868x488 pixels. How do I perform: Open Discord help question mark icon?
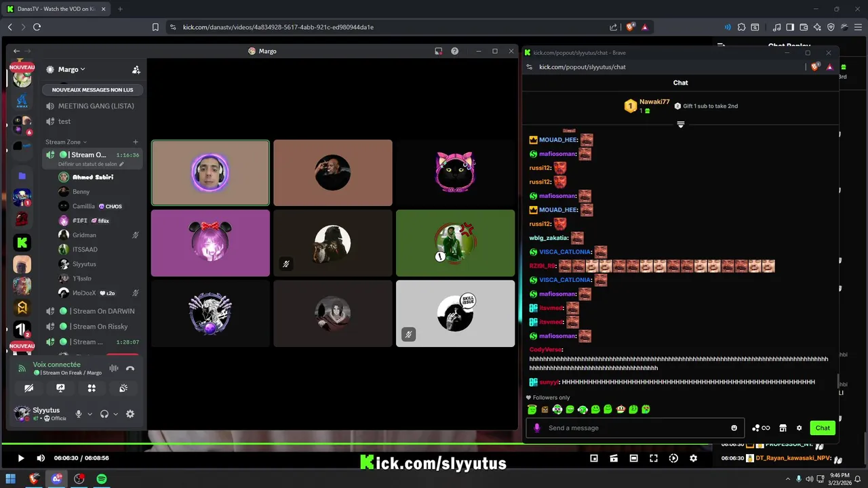coord(454,51)
